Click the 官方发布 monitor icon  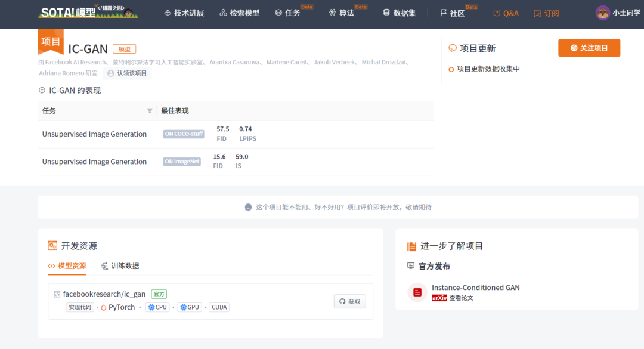tap(411, 266)
